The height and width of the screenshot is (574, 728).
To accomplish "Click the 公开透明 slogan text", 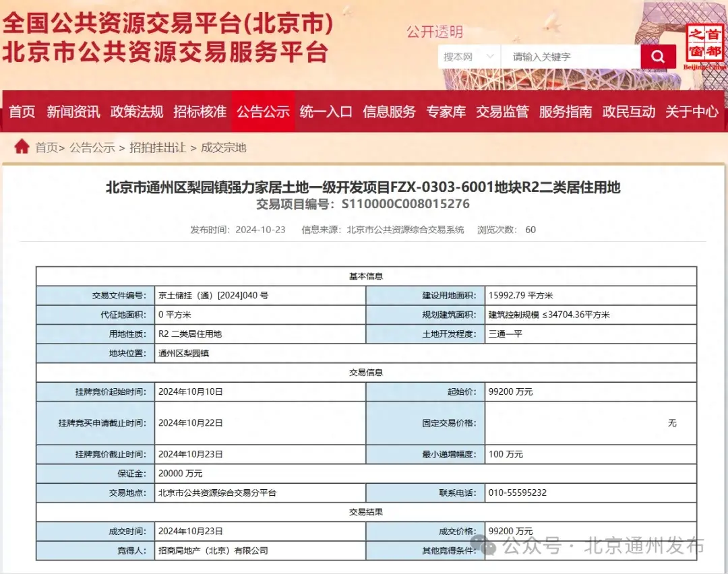I will [435, 32].
